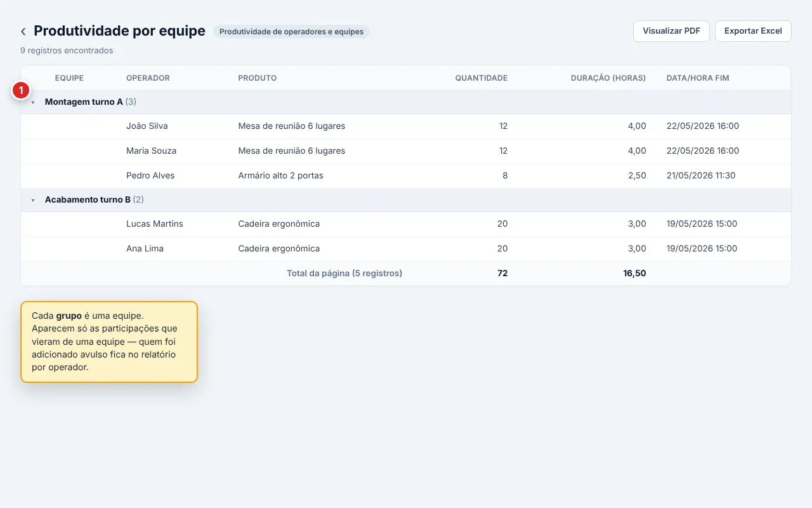Click the DATA/HORA FIM column header

click(x=698, y=78)
